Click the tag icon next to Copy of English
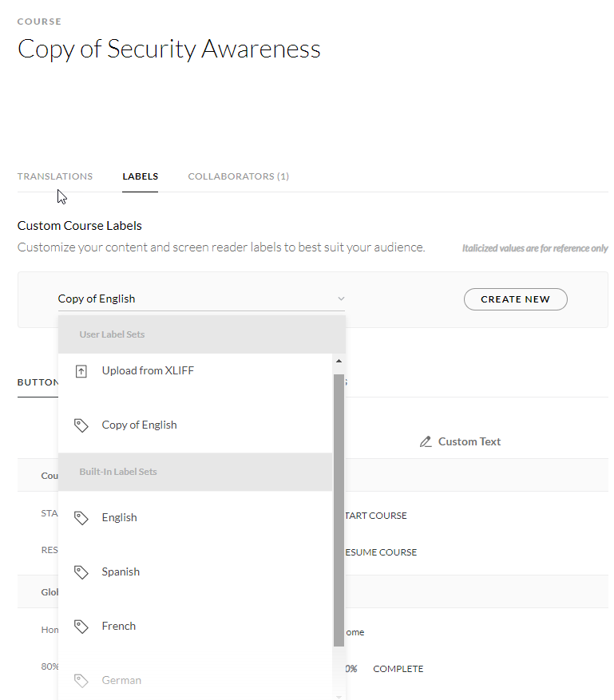This screenshot has width=614, height=700. (x=81, y=425)
